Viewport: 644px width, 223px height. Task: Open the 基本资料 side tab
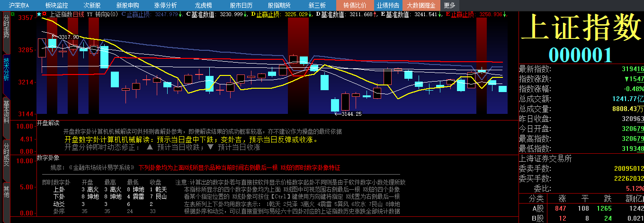pos(6,111)
